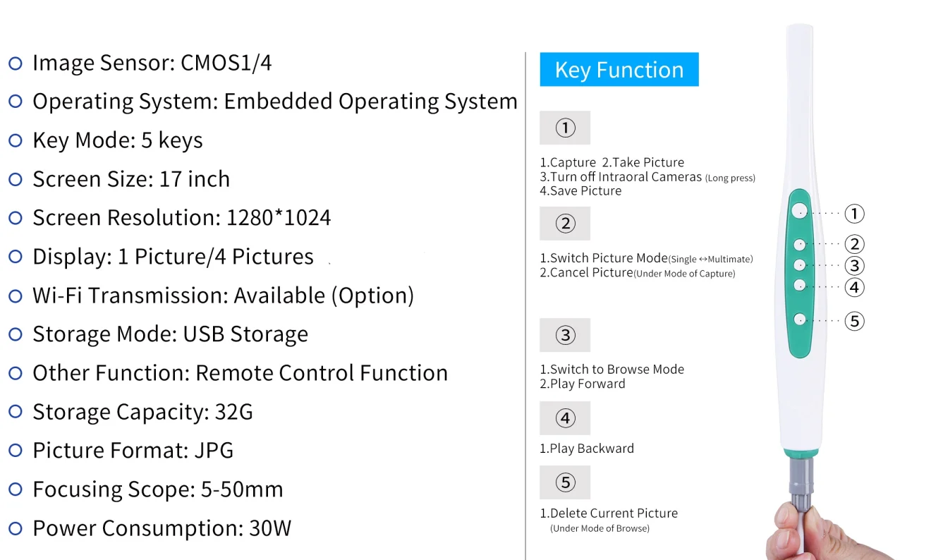Click the gray box numbered 3
This screenshot has width=931, height=560.
(565, 335)
